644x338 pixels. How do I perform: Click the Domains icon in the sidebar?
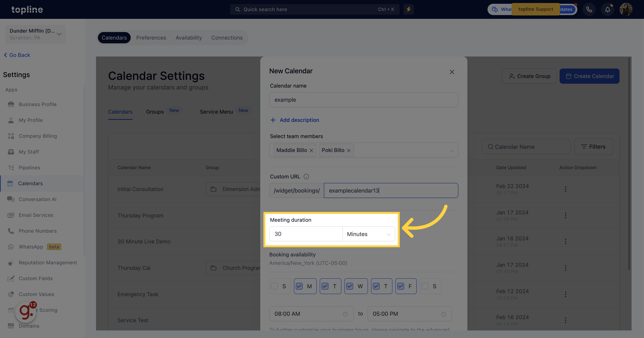pos(11,326)
